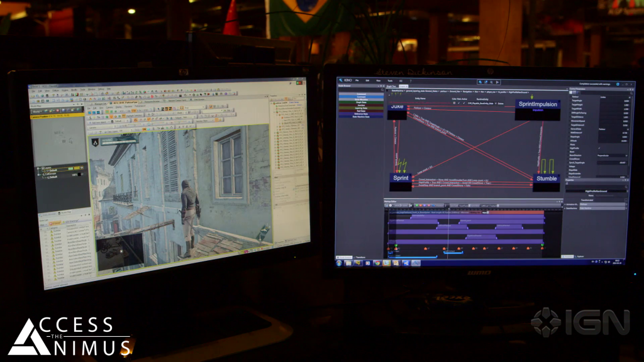Click the green arrow icon above SprintImpulsion node
Screen dimensions: 644x362
click(x=531, y=96)
